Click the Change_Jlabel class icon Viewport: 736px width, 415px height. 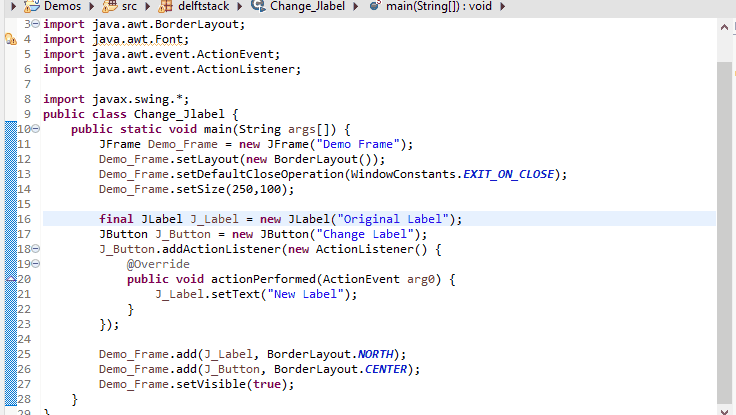point(258,6)
